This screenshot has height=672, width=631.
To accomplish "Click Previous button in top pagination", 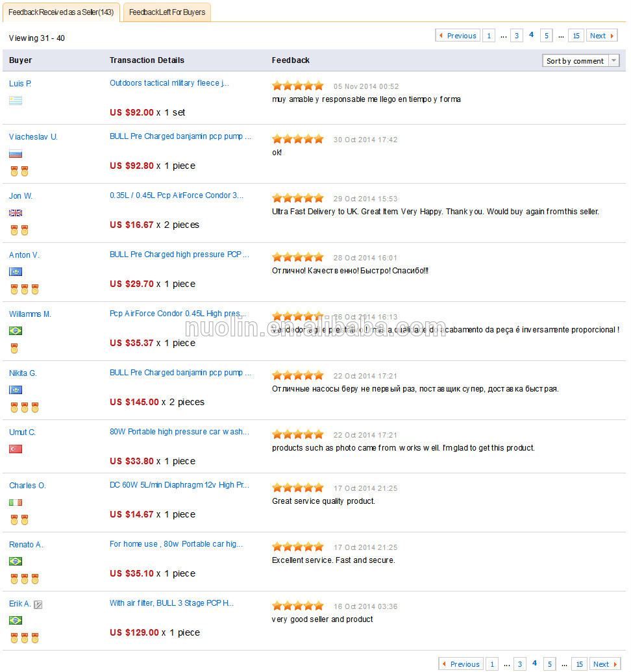I will [x=457, y=36].
